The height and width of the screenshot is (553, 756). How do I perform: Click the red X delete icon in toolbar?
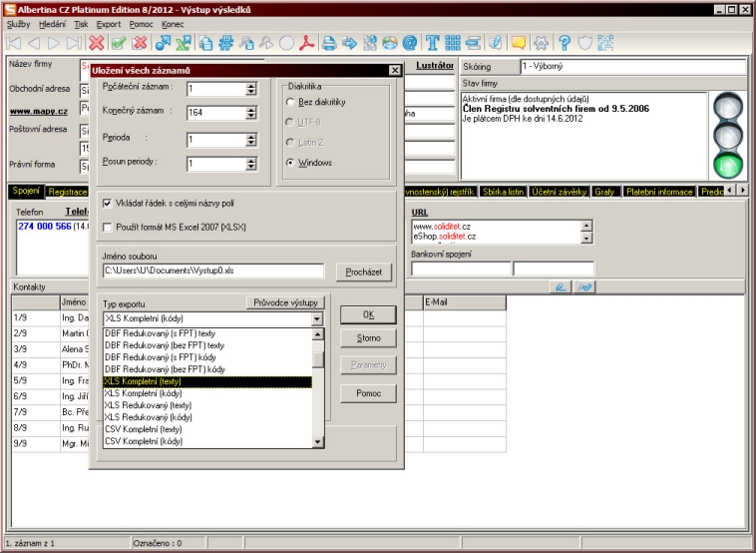(x=97, y=44)
